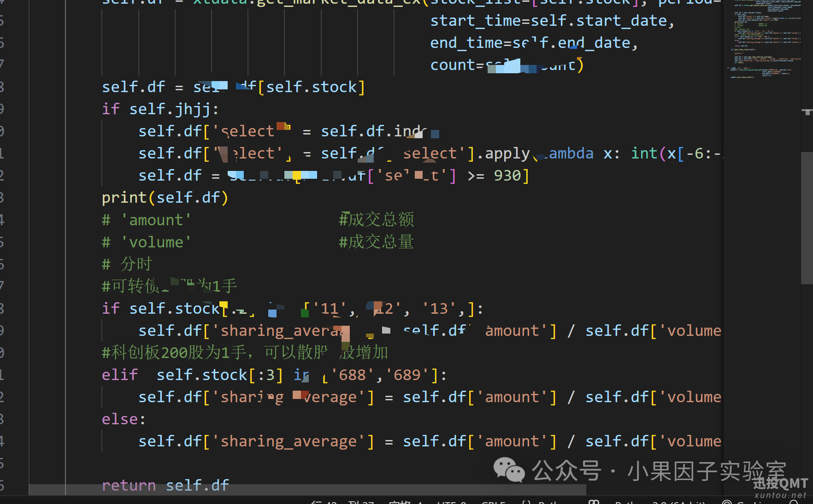Click the "# 'volume'" comment
This screenshot has height=504, width=813.
[147, 242]
